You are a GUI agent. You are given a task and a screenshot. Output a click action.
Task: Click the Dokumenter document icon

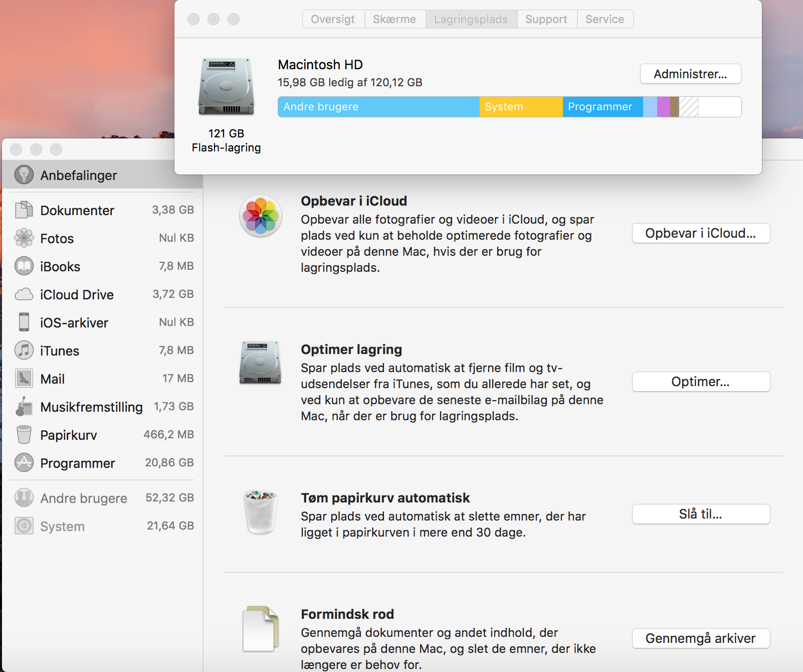point(24,210)
